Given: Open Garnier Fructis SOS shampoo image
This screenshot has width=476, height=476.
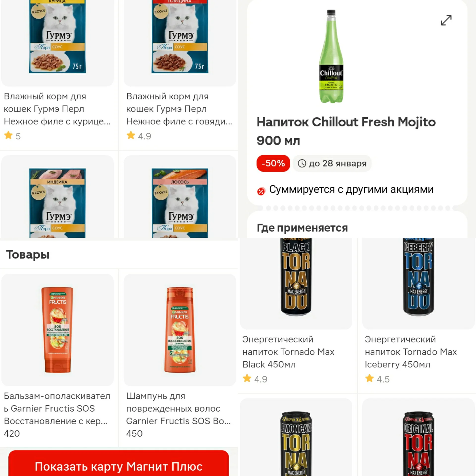Looking at the screenshot, I should click(x=180, y=330).
